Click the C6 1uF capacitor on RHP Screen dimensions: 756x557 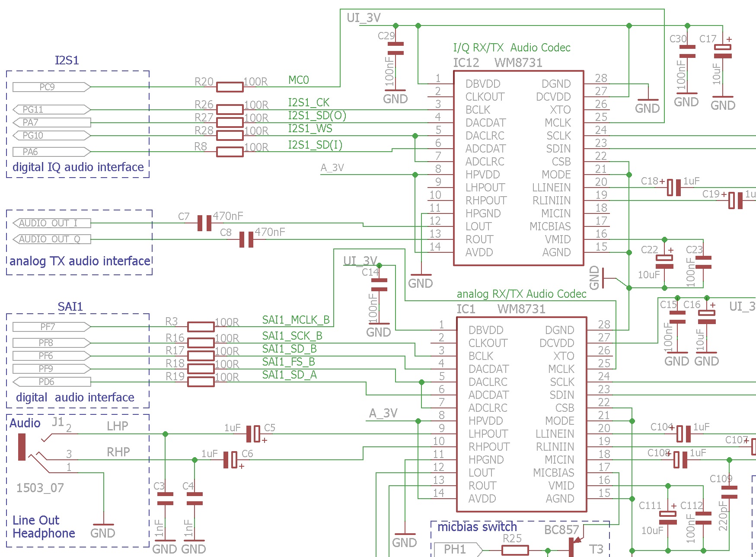click(231, 460)
